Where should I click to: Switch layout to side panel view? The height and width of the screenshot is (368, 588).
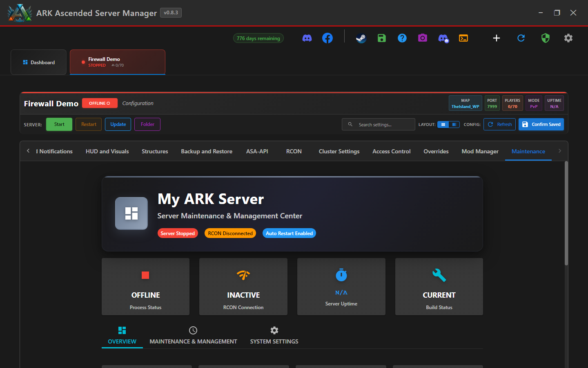454,124
